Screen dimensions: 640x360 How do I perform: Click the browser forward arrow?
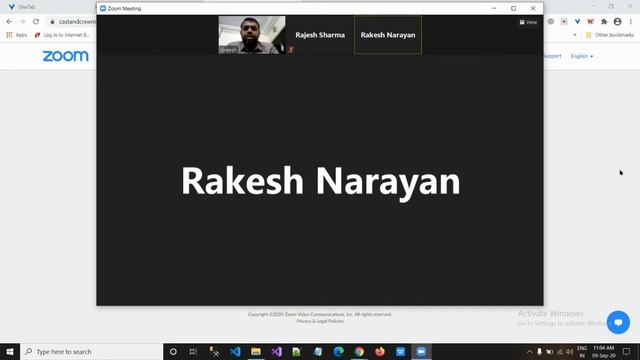(22, 22)
